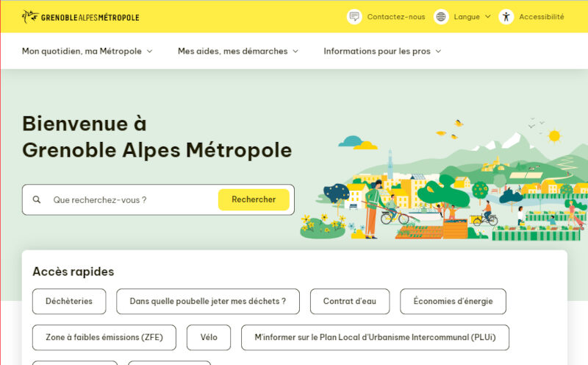588x365 pixels.
Task: Open Informations pour les pros menu
Action: coord(382,51)
